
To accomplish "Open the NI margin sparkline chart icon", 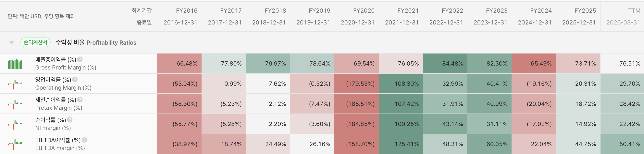I will 15,125.
